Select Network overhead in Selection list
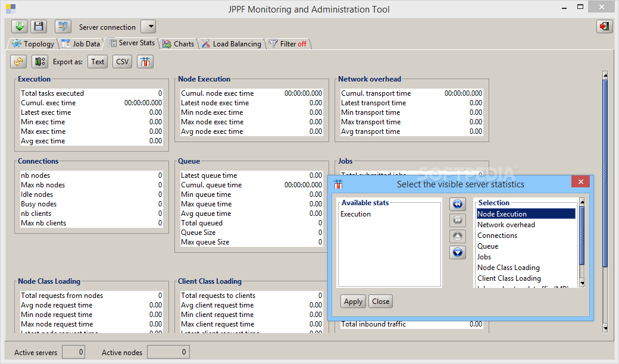This screenshot has width=619, height=364. click(x=526, y=225)
